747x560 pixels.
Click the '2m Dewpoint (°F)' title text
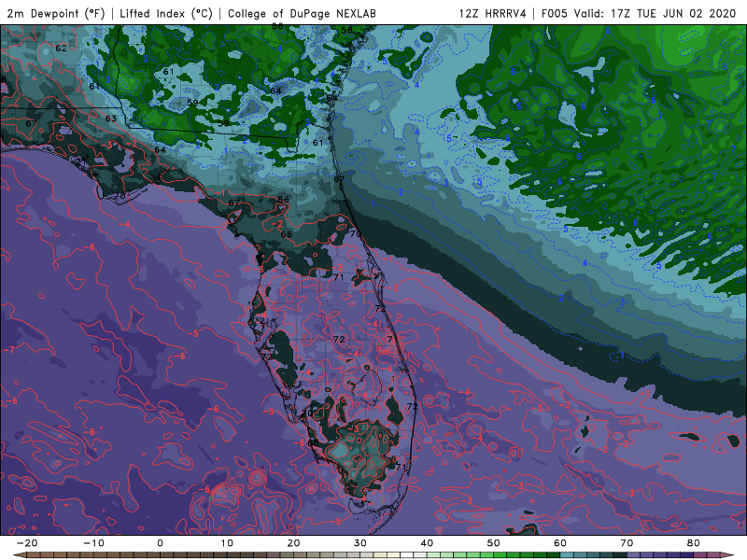[56, 13]
